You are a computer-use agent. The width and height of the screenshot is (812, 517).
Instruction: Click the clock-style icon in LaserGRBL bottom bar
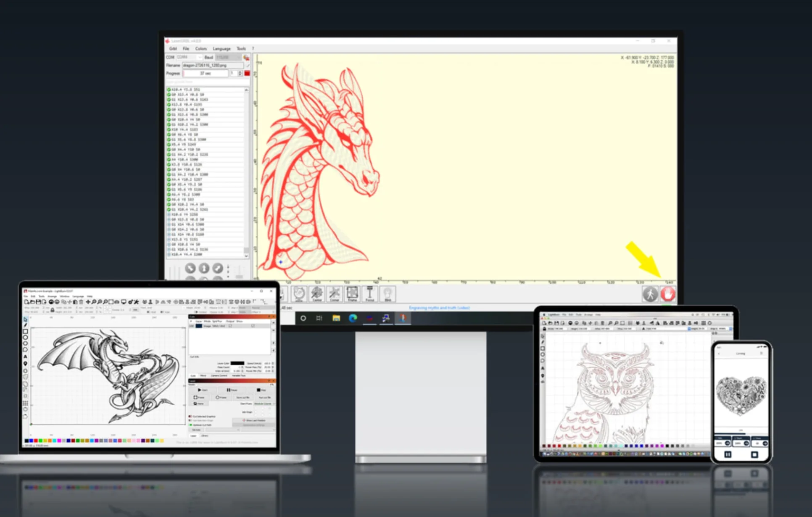point(299,294)
